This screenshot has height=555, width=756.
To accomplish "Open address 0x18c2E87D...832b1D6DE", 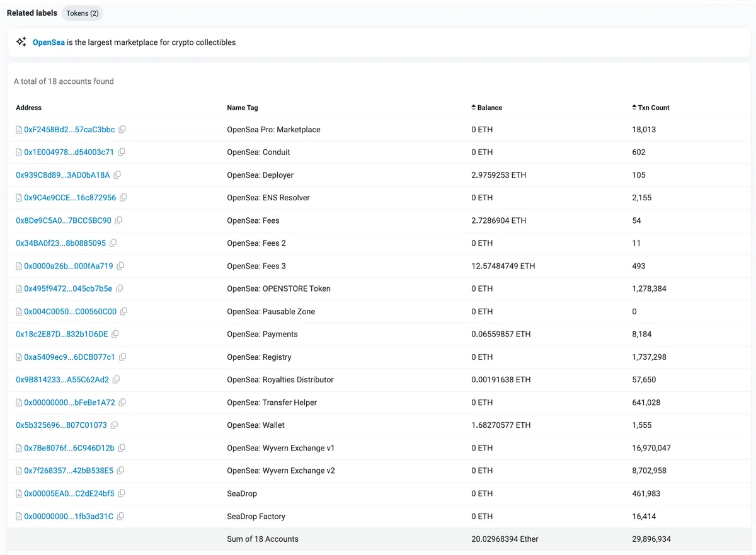I will pos(62,334).
